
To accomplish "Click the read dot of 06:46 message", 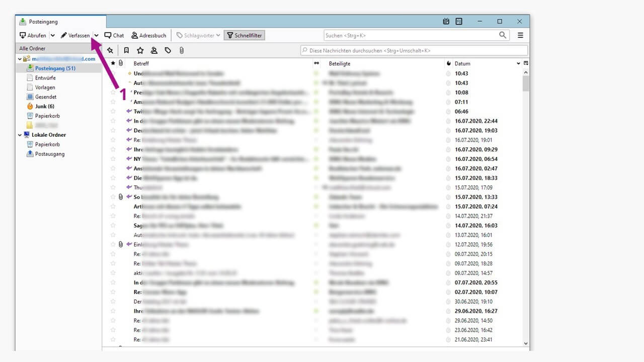I will click(x=316, y=112).
